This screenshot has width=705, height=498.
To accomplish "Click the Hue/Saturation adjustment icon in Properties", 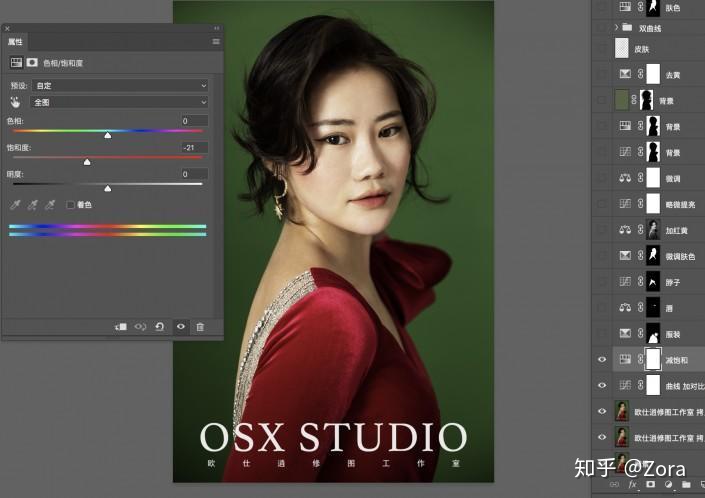I will pyautogui.click(x=16, y=62).
